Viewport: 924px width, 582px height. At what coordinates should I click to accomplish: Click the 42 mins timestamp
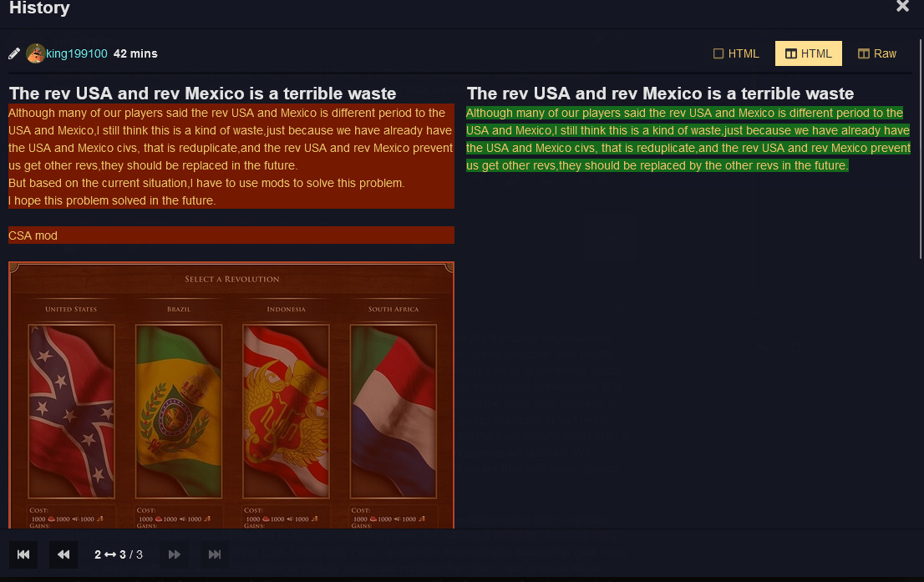point(135,53)
